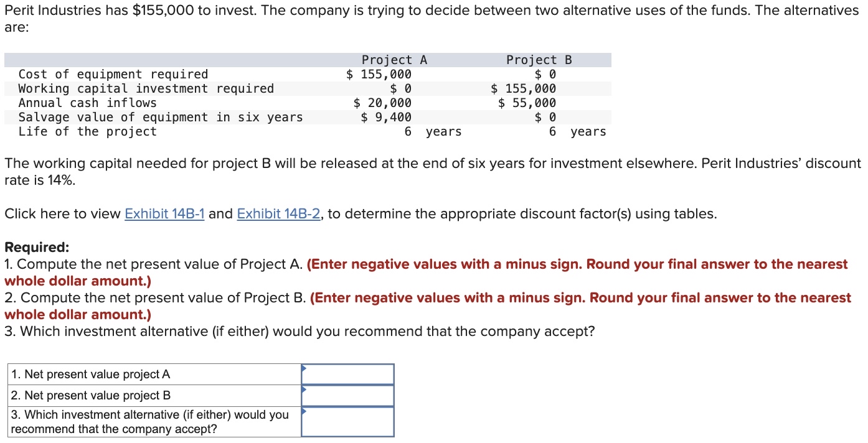Click the Cost of equipment required row
The width and height of the screenshot is (868, 443).
point(113,74)
